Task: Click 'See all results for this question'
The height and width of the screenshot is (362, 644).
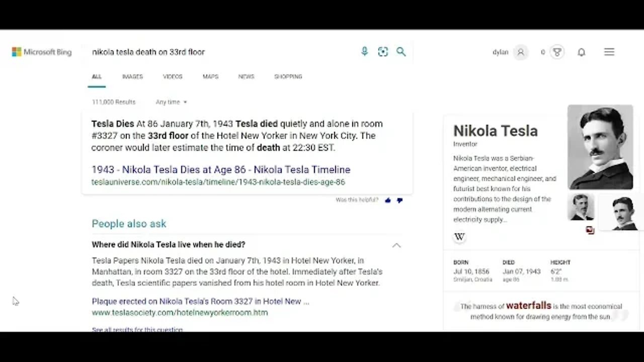Action: (x=137, y=330)
